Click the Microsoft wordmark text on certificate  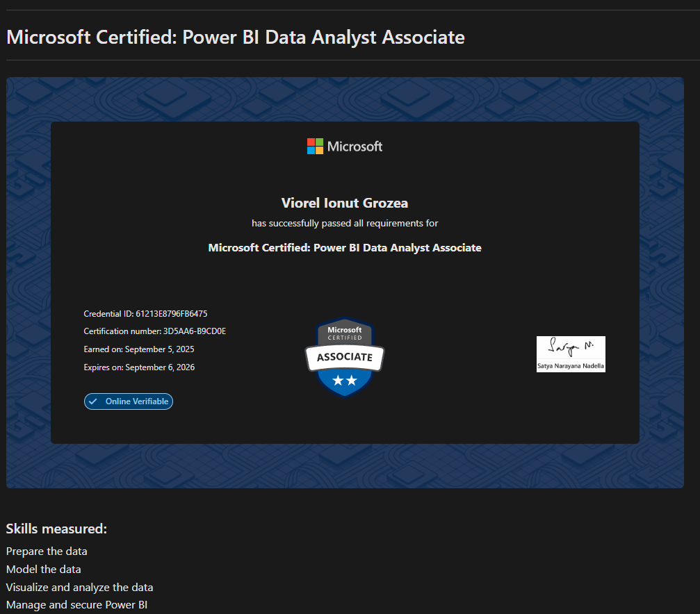[x=355, y=147]
